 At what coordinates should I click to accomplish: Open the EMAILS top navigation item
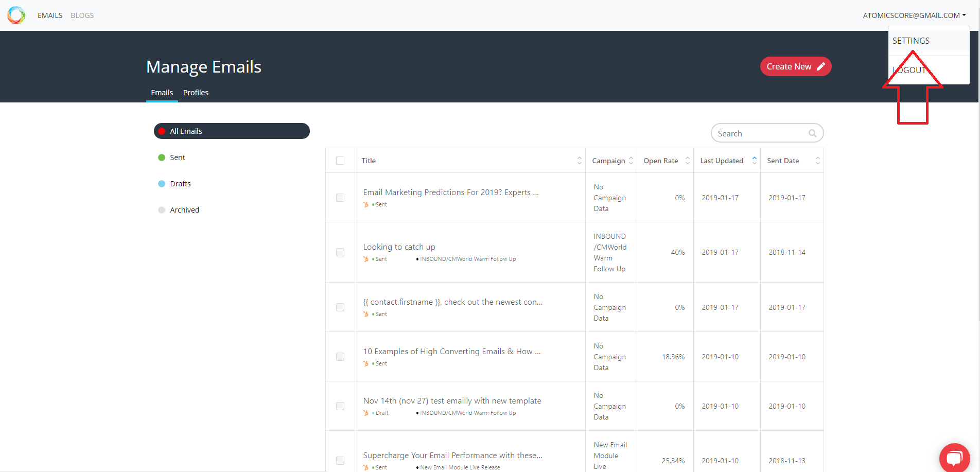click(50, 15)
